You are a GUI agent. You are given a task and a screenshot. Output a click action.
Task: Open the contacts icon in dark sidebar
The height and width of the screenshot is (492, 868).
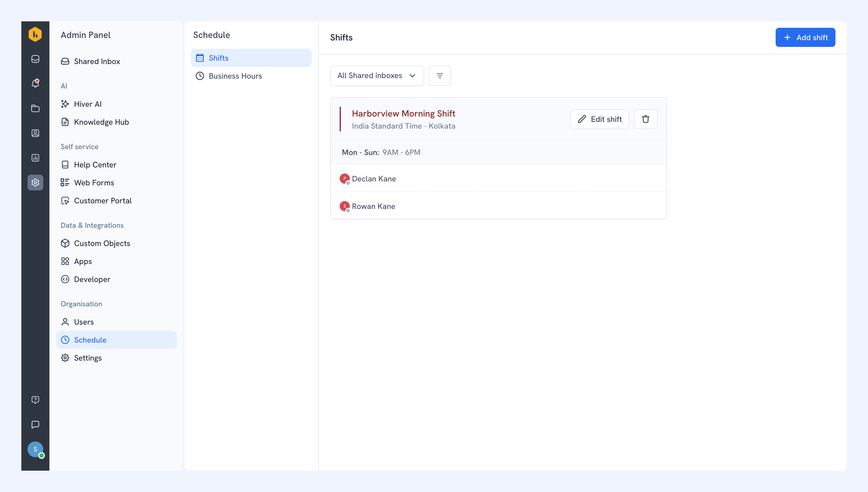click(x=35, y=133)
